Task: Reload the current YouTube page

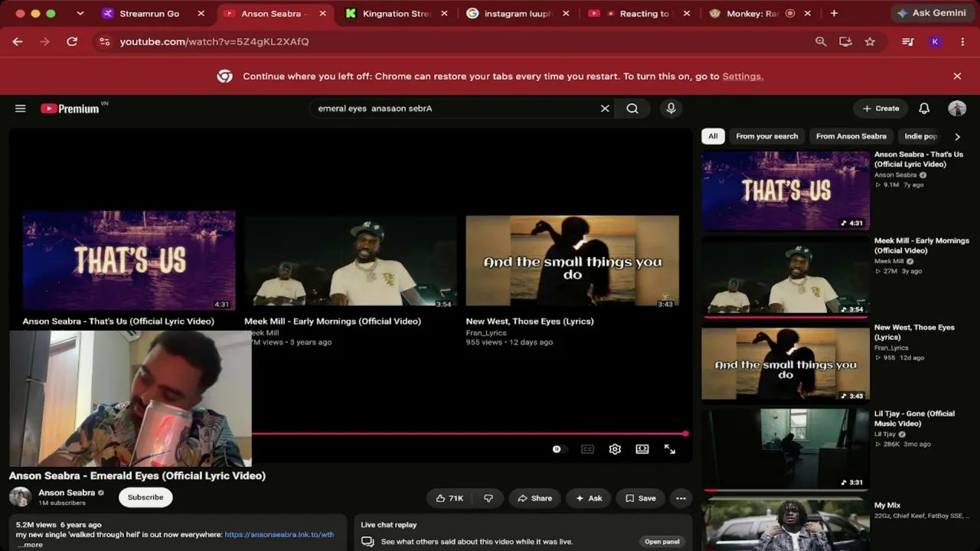Action: tap(72, 41)
